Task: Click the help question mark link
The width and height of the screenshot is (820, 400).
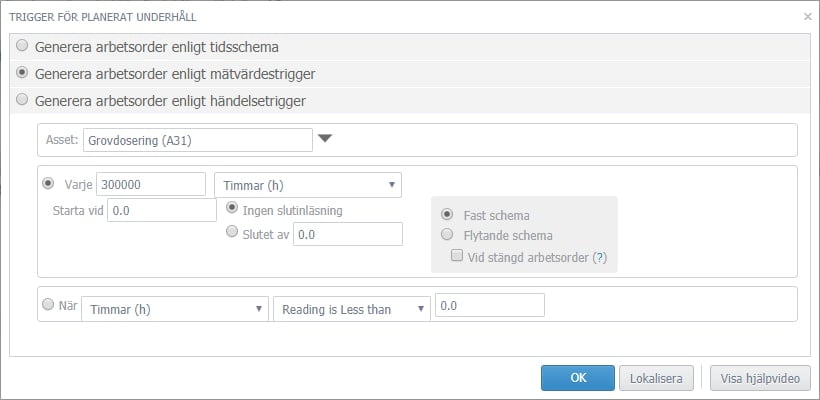Action: [600, 257]
